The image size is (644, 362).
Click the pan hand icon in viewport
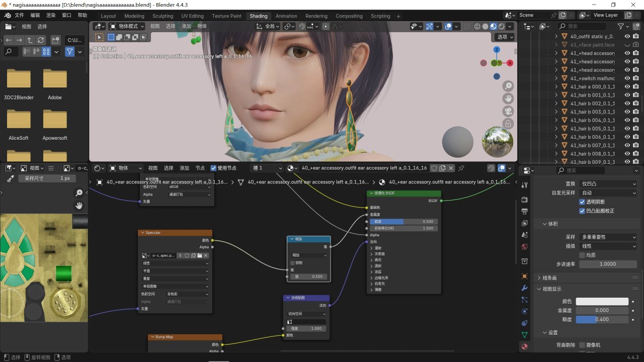[509, 99]
